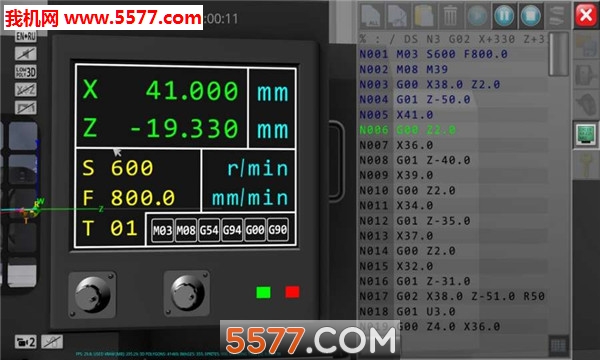This screenshot has width=600, height=360.
Task: Click the trash delete icon
Action: [450, 16]
